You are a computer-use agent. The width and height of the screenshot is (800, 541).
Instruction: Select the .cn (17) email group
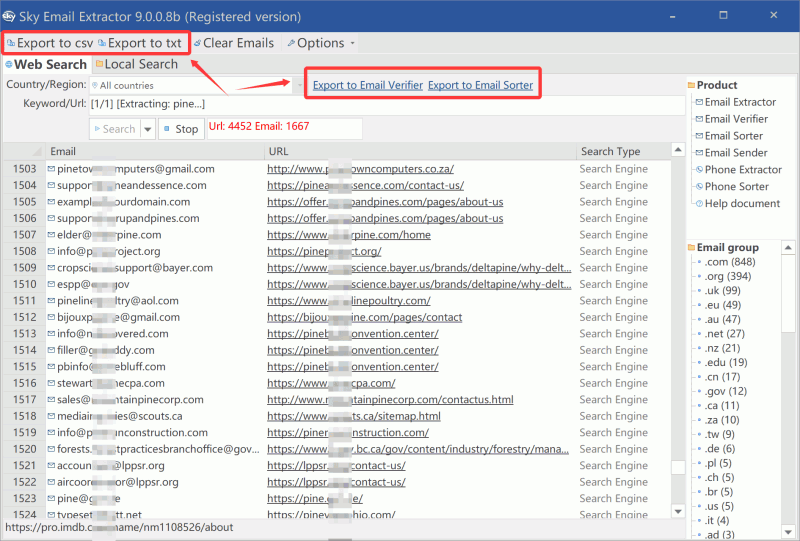pos(722,377)
